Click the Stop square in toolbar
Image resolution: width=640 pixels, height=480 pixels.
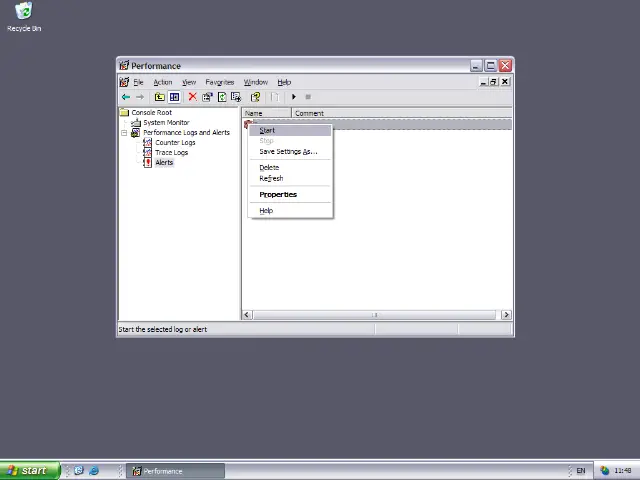click(x=308, y=97)
